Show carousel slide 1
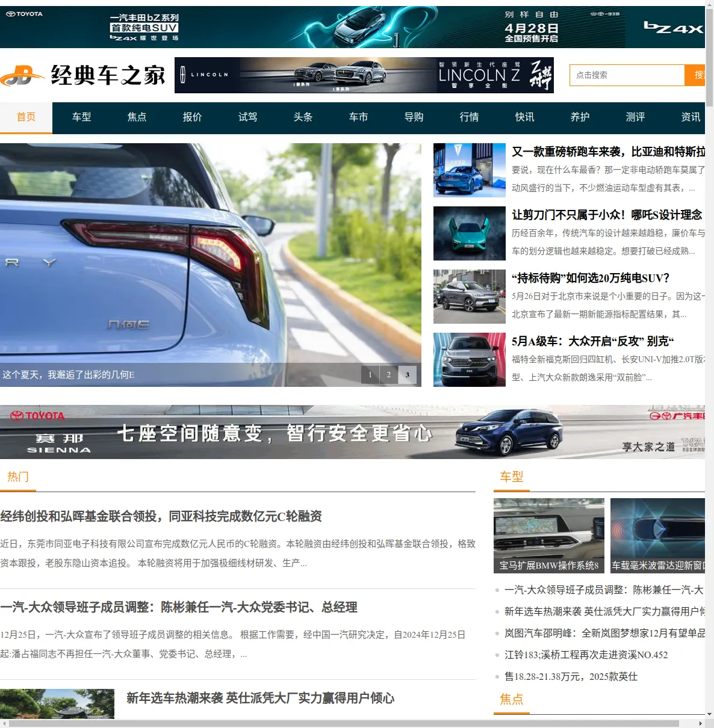 click(x=370, y=375)
